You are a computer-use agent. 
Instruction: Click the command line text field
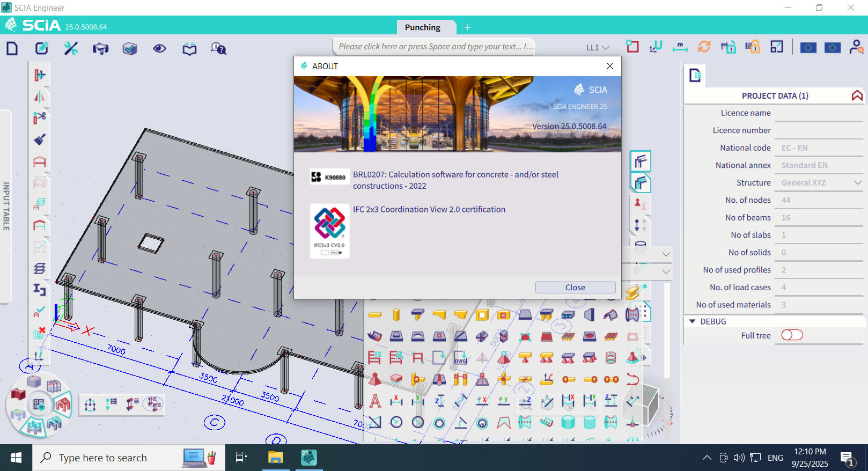coord(435,47)
